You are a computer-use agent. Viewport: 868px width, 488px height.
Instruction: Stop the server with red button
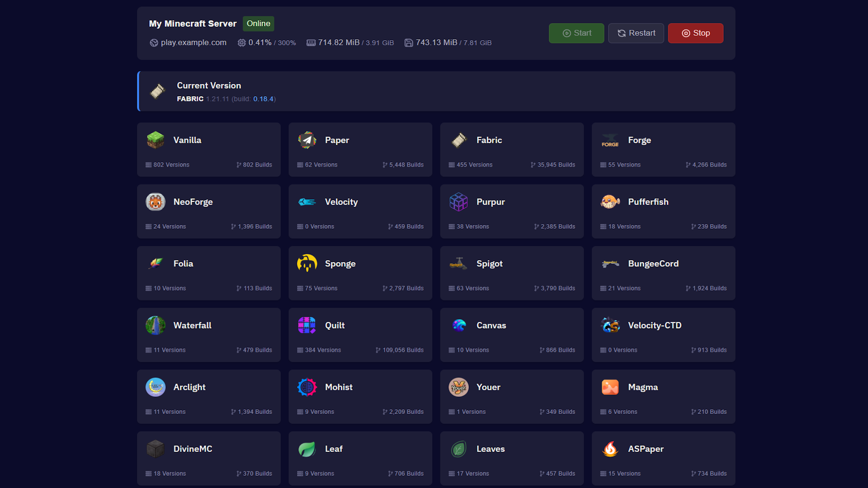pos(696,33)
